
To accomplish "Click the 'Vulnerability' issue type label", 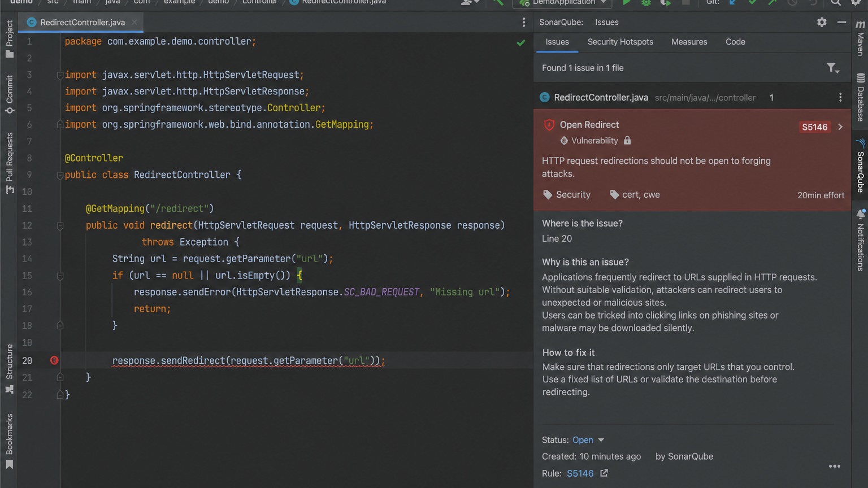I will click(x=594, y=141).
